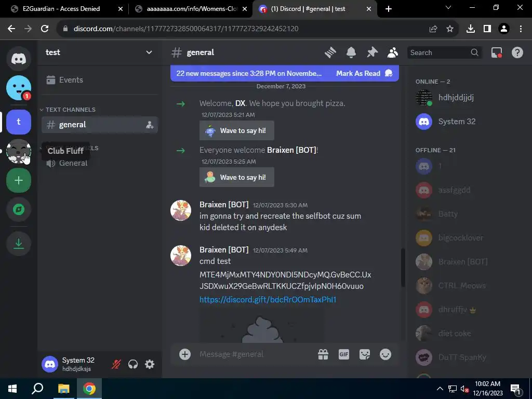Wave to say hi to Braixen [BOT]
Image resolution: width=532 pixels, height=399 pixels.
tap(237, 178)
